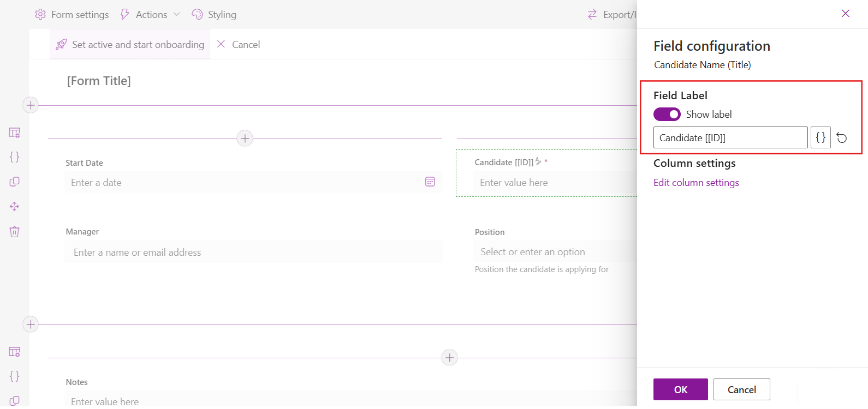Click the plus button above Start Date column
This screenshot has height=409, width=868.
[245, 139]
